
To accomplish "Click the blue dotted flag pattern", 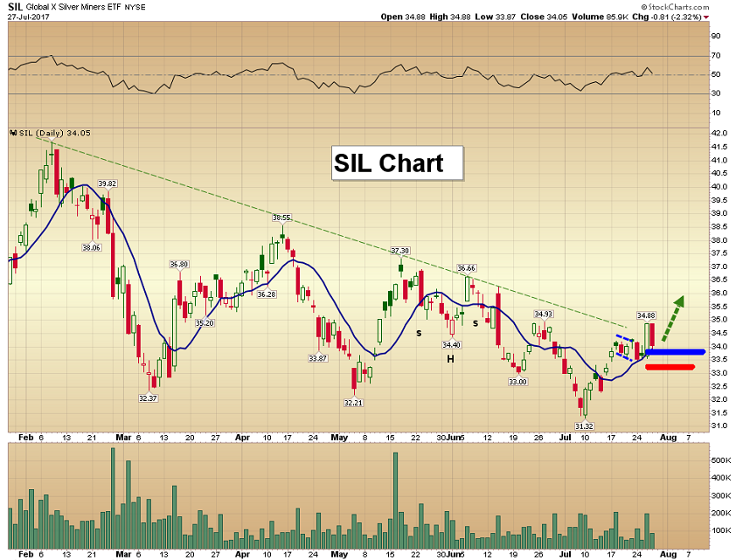I will 623,348.
